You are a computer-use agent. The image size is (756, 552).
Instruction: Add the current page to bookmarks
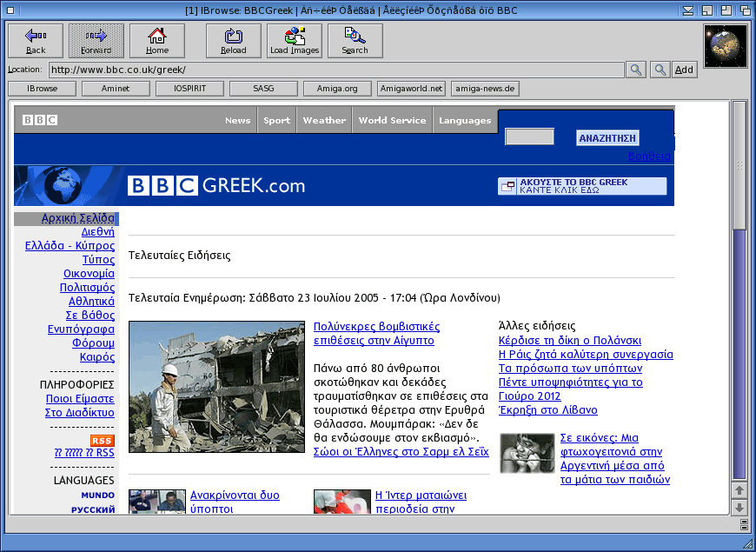click(684, 70)
